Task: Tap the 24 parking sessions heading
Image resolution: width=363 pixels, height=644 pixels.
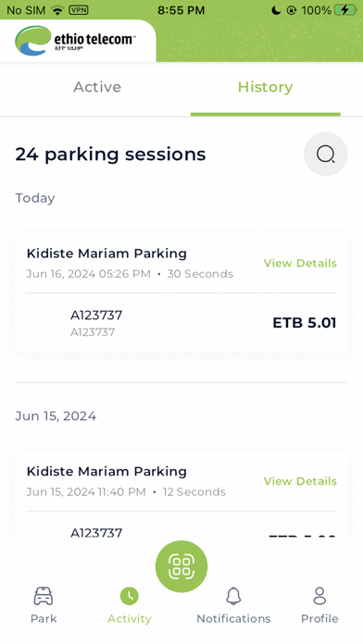Action: (110, 155)
